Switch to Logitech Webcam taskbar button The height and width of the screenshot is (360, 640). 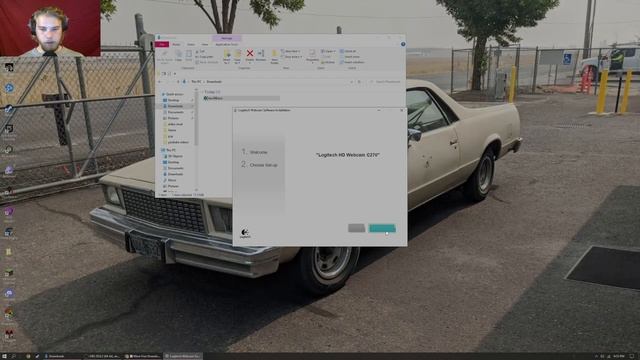[183, 356]
